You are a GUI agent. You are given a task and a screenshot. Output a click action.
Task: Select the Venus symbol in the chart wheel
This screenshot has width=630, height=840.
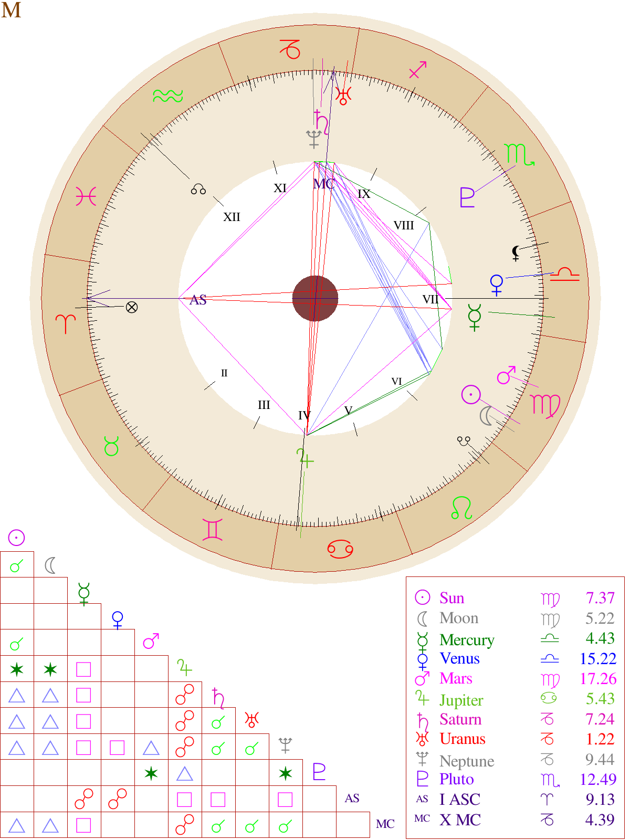pyautogui.click(x=496, y=285)
